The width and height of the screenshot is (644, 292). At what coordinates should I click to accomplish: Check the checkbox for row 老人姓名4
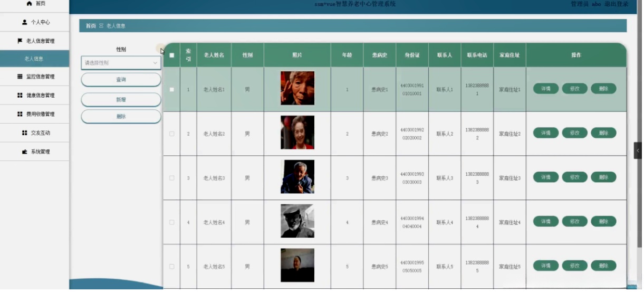point(172,223)
